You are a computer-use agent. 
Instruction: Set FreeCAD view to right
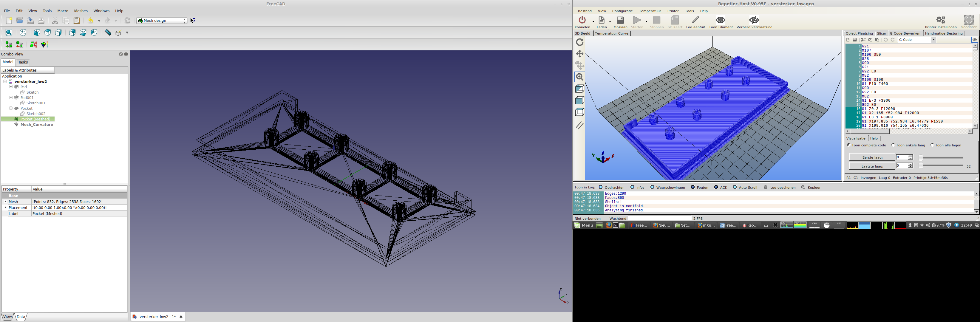pos(58,33)
